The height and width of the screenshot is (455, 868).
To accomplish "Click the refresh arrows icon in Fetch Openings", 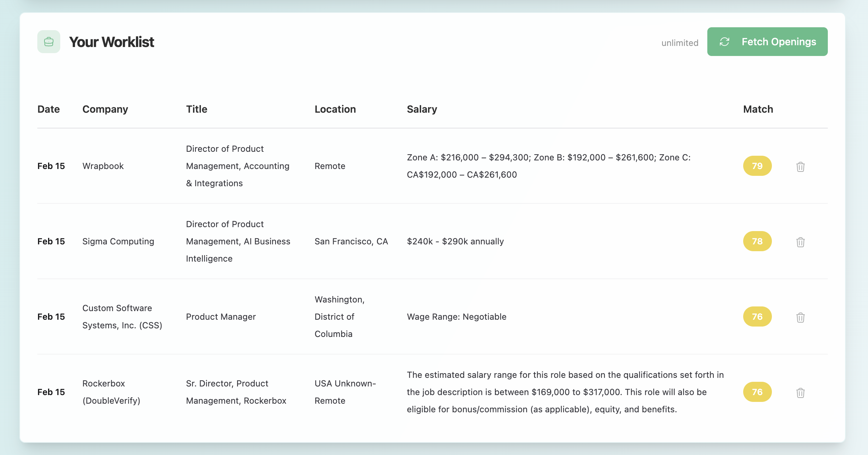I will [x=724, y=42].
